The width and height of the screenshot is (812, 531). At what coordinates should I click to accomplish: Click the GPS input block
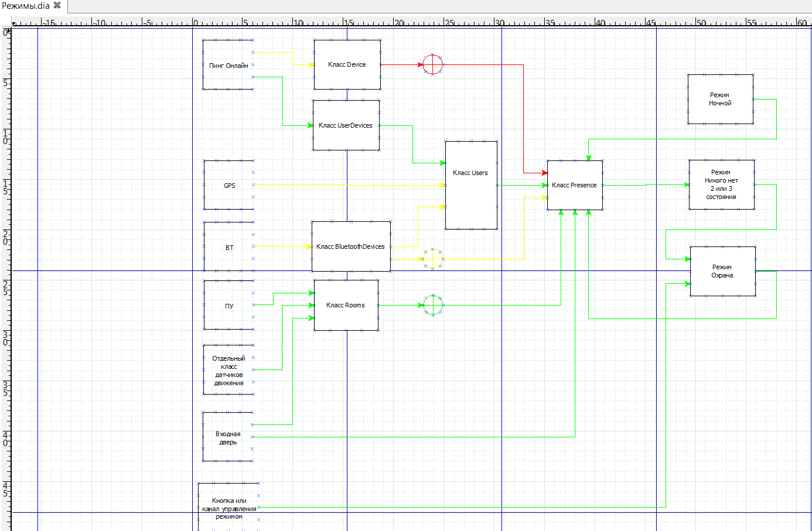point(229,186)
